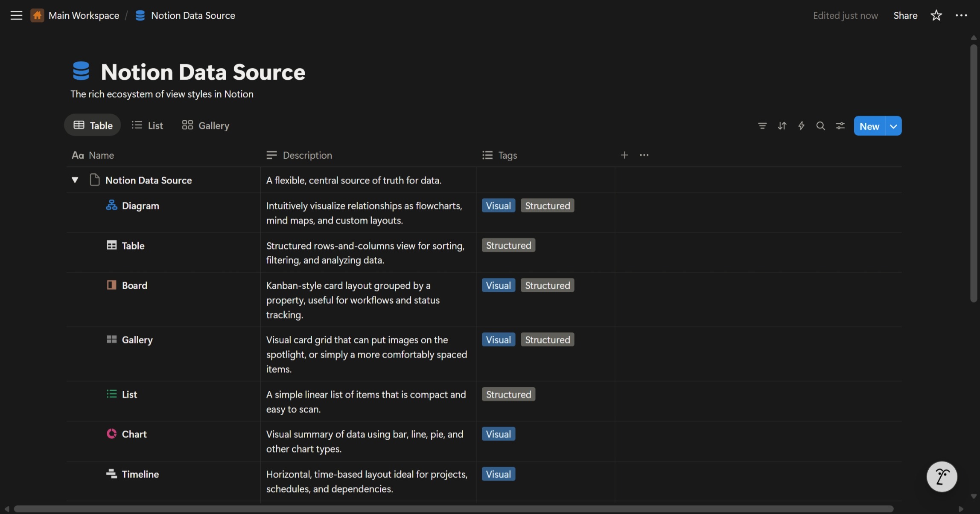The height and width of the screenshot is (514, 980).
Task: Click the search magnifier icon
Action: (x=820, y=126)
